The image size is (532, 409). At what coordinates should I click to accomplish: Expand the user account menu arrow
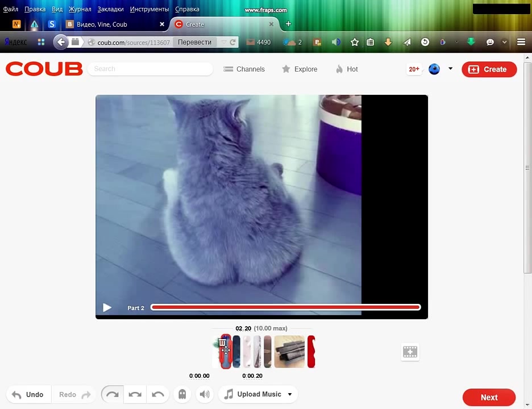pos(450,69)
